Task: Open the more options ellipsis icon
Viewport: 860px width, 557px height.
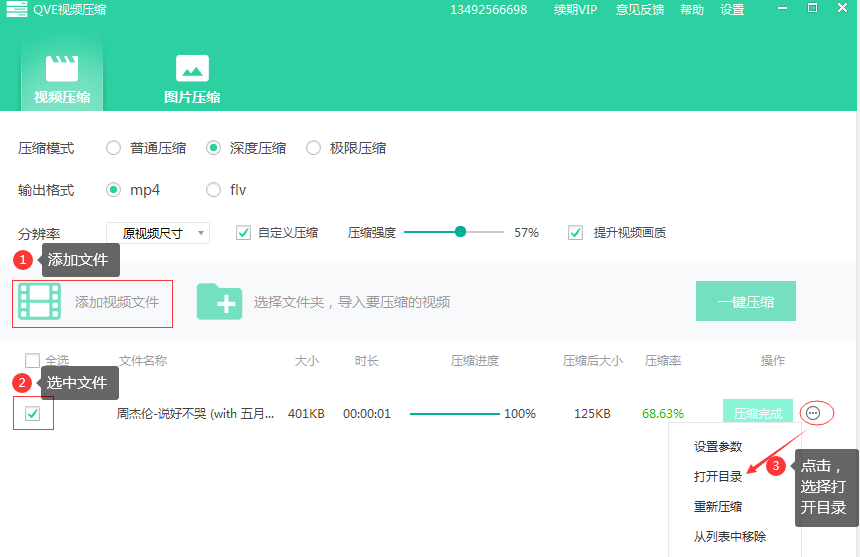Action: (813, 413)
